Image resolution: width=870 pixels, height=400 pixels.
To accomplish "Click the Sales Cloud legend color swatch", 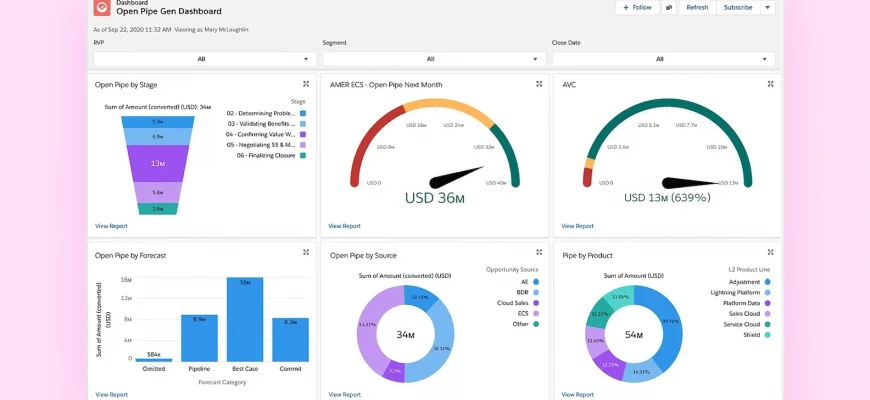I will point(769,313).
